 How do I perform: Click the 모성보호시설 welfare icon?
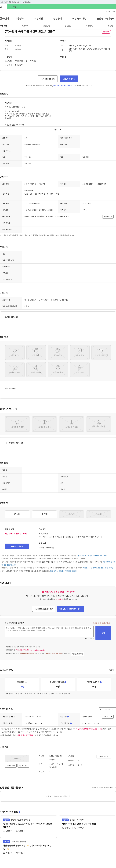pos(58,370)
